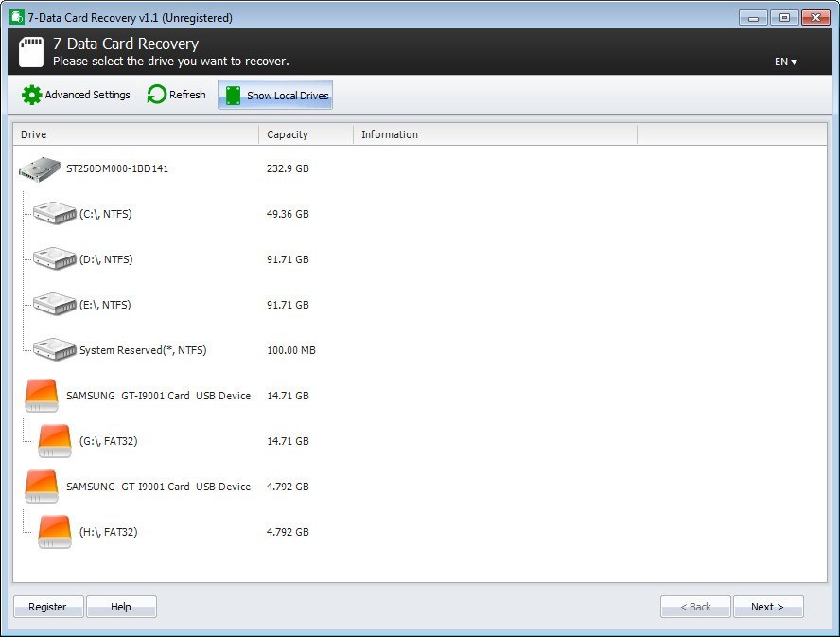Click the orange card icon for H: drive

(54, 531)
